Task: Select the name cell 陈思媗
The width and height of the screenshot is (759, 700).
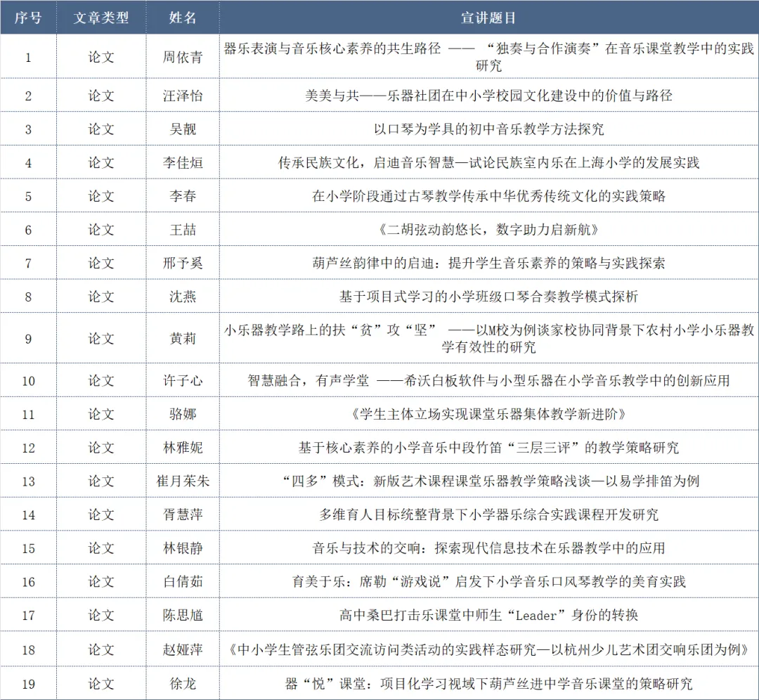Action: click(x=183, y=615)
